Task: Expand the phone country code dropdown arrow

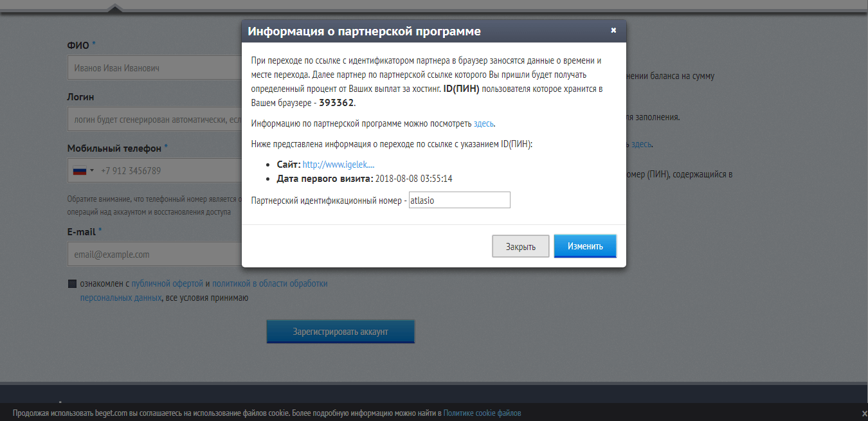Action: pos(92,171)
